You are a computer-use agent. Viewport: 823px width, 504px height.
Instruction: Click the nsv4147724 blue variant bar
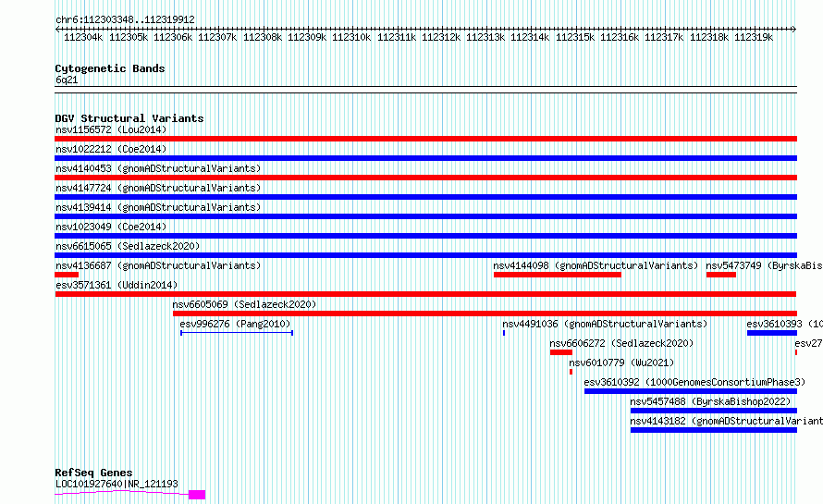(x=425, y=197)
